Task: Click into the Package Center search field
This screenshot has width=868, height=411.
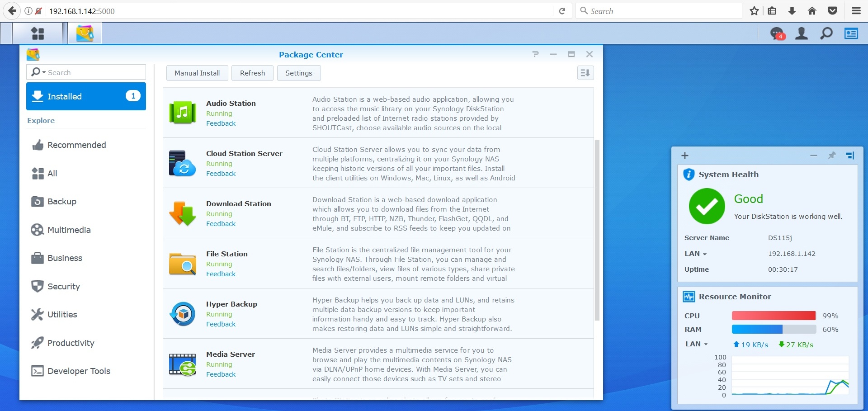Action: [x=86, y=72]
